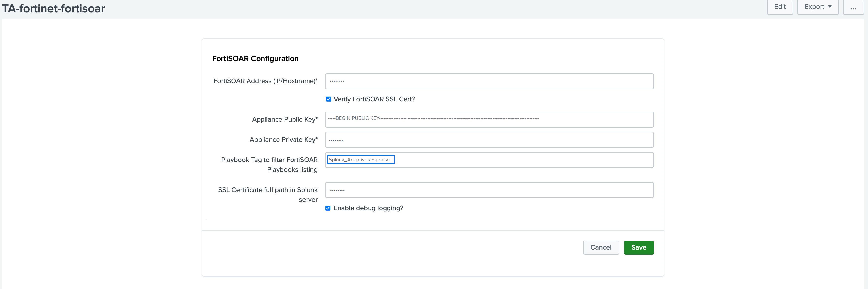Select the Appliance Private Key field
Screen dimensions: 868x289
[x=489, y=140]
